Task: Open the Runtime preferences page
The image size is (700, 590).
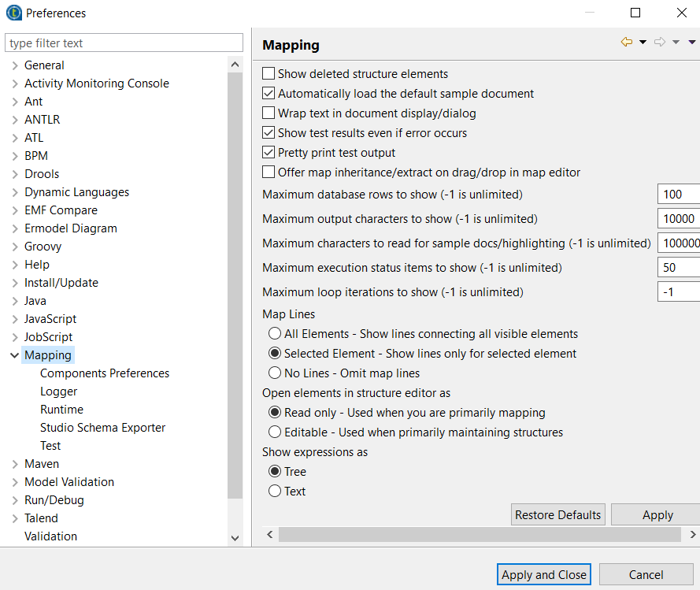Action: tap(61, 410)
